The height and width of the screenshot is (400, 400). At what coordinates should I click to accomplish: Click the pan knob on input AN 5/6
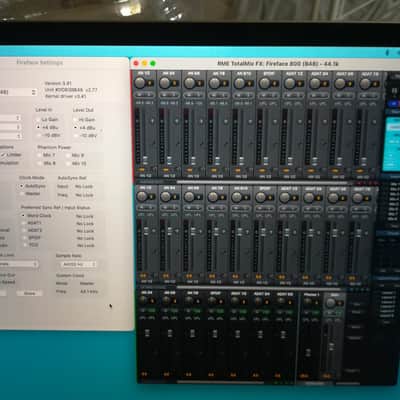[189, 83]
